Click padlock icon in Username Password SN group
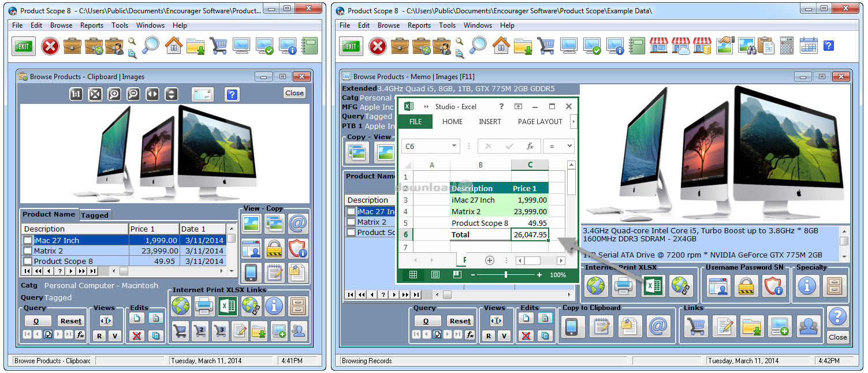Screen dimensions: 868x373 (746, 285)
